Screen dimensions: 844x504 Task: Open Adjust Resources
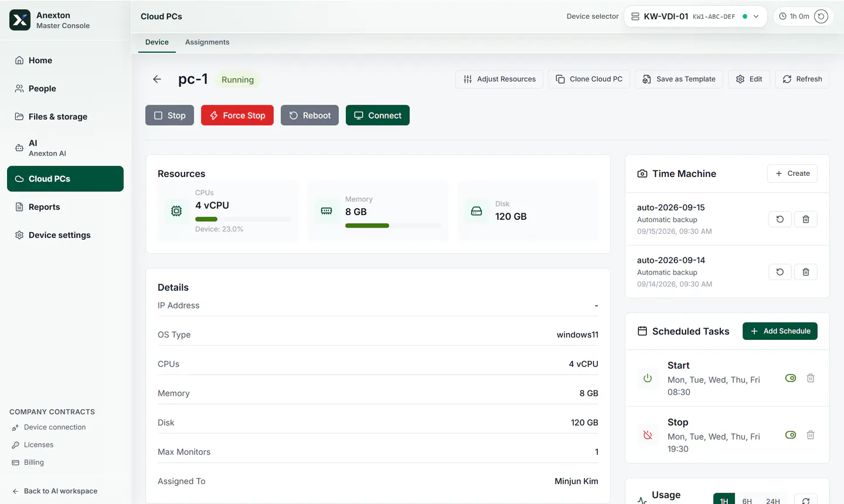pos(499,79)
